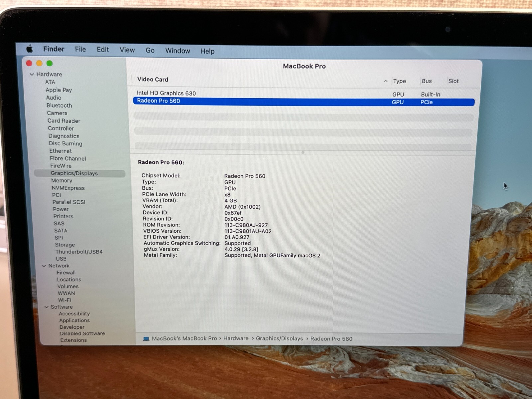Open the Apple menu
Image resolution: width=532 pixels, height=399 pixels.
click(x=30, y=49)
